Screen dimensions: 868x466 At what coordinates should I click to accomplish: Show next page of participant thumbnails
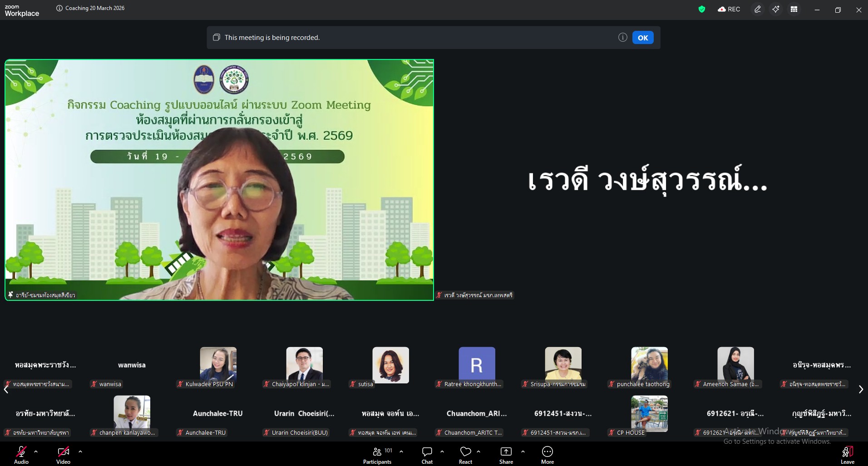click(x=861, y=389)
